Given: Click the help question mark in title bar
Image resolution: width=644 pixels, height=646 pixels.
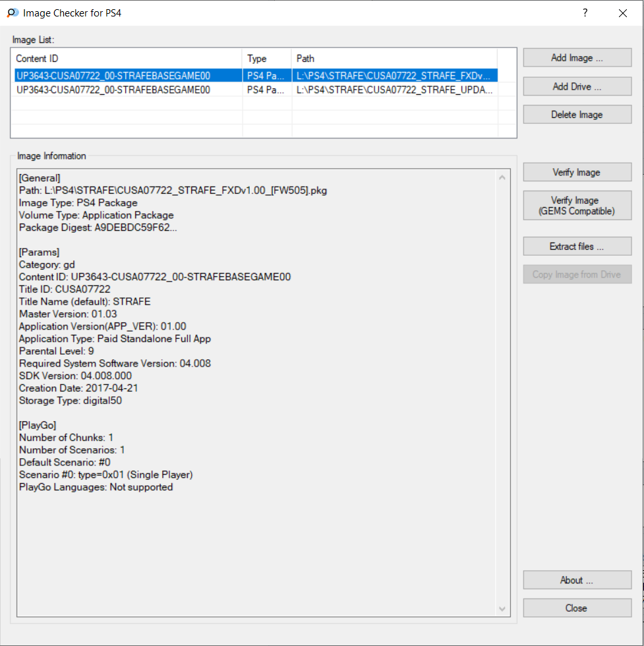Looking at the screenshot, I should (585, 13).
